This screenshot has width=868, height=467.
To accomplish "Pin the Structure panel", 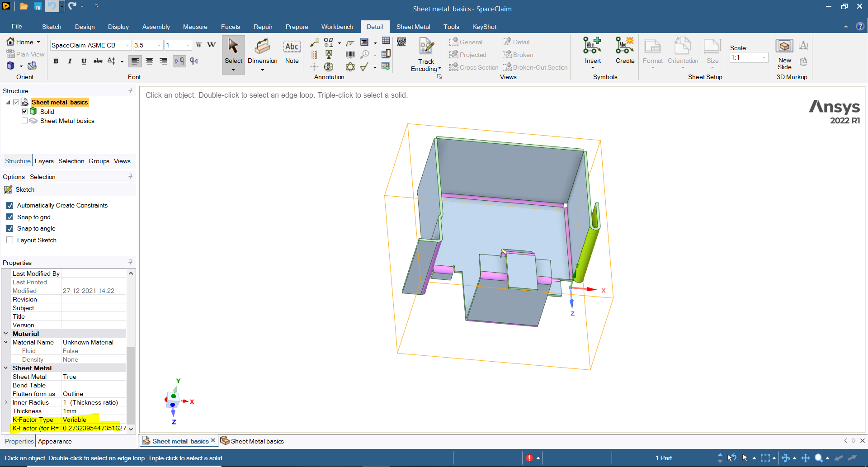I will pos(130,90).
